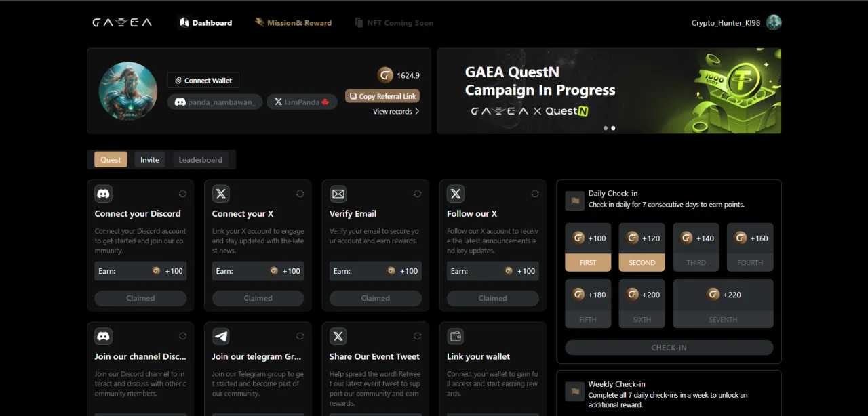Click Claimed button on Connect your Discord
The width and height of the screenshot is (868, 416).
140,298
